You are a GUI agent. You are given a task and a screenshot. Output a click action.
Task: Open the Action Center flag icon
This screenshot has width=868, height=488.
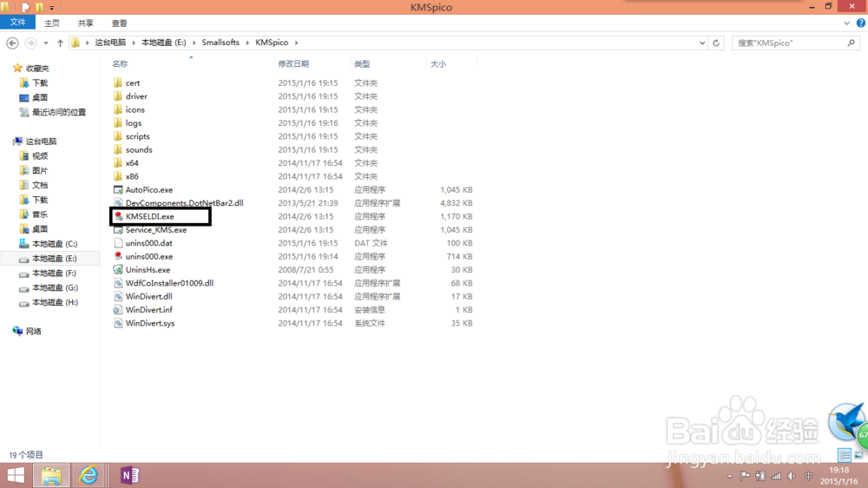pyautogui.click(x=745, y=476)
